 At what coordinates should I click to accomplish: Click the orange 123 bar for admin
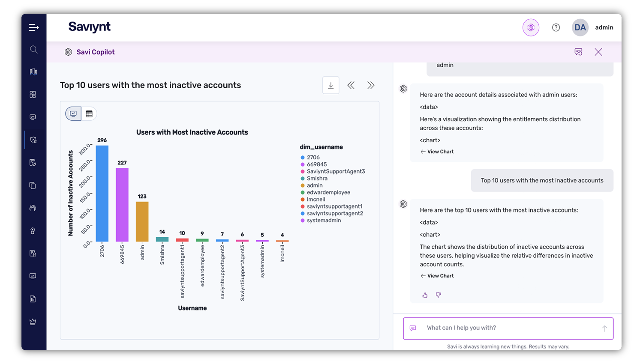(x=142, y=222)
